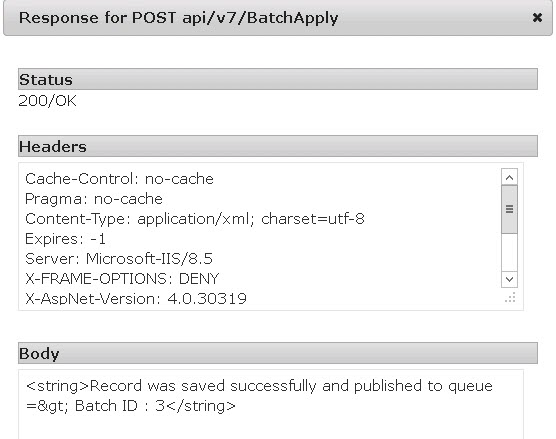Click the Content-Type header line

tap(195, 219)
